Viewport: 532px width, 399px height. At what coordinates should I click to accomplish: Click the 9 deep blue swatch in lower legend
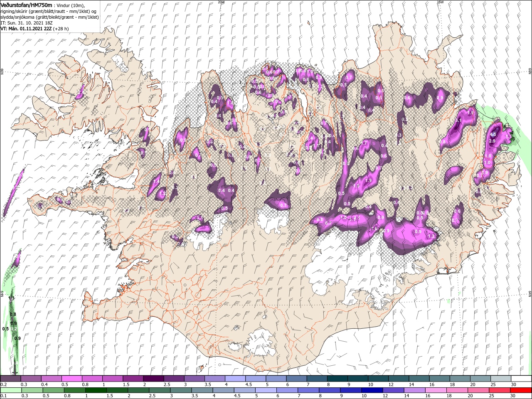tap(350, 390)
